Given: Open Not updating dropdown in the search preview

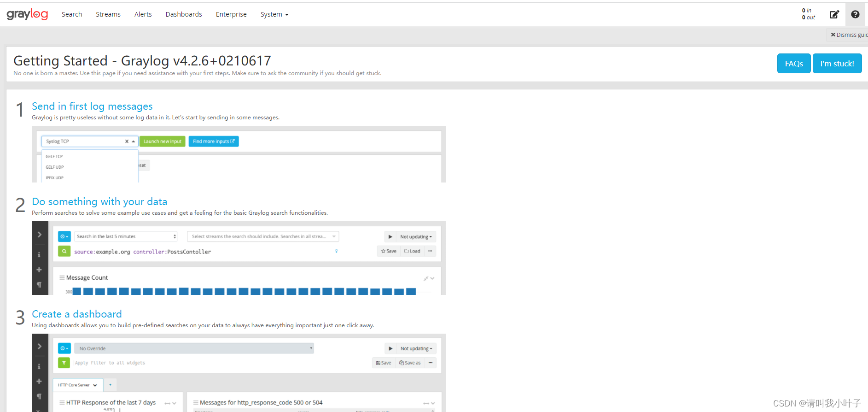Looking at the screenshot, I should point(416,237).
